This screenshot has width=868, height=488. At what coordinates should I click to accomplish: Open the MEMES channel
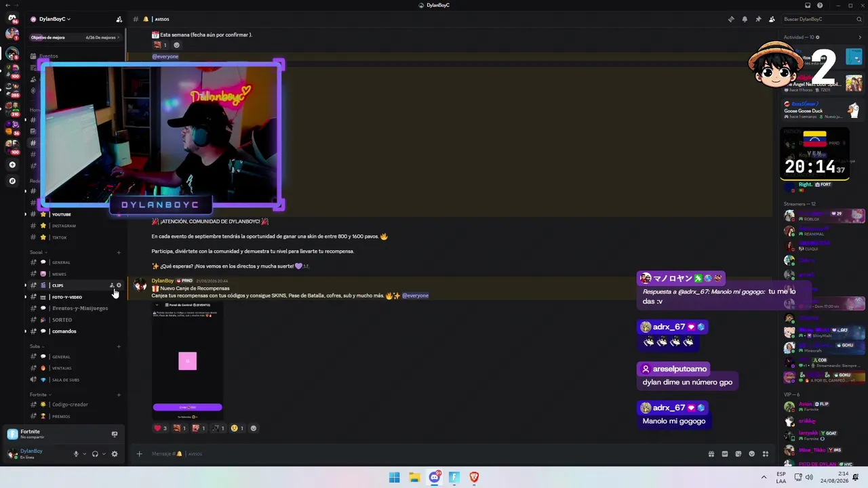[75, 274]
